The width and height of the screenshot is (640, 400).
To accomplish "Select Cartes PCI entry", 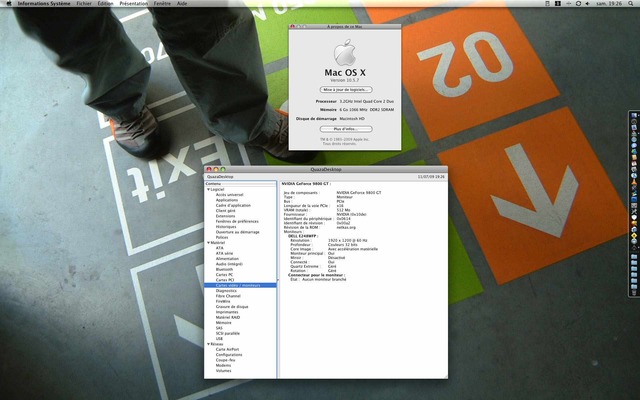I will point(225,280).
